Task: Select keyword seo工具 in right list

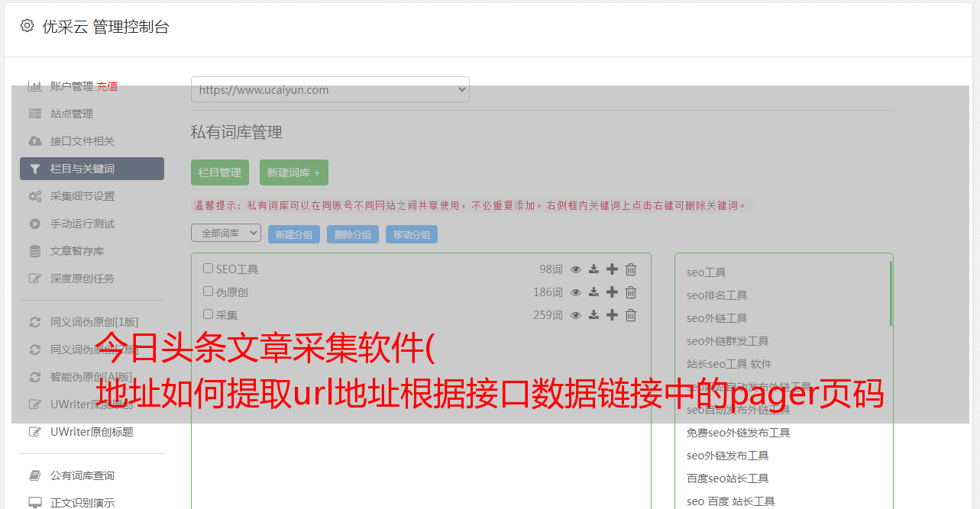Action: tap(707, 272)
